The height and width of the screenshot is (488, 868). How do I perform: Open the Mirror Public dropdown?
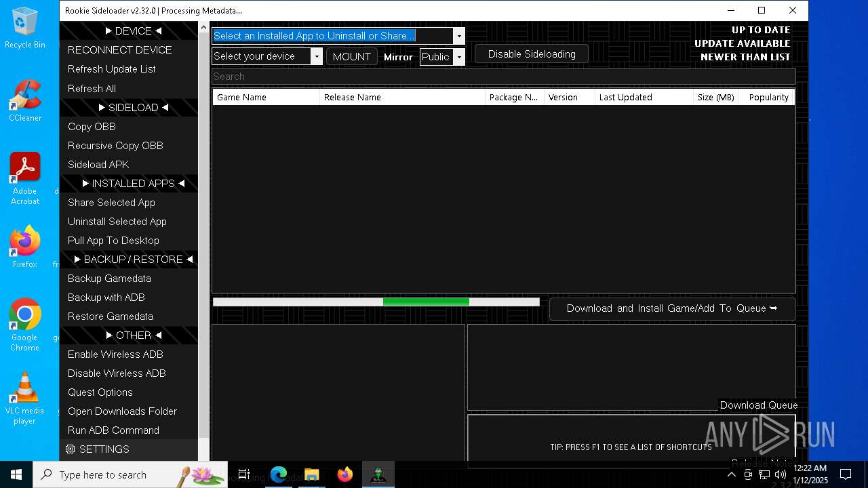point(459,57)
